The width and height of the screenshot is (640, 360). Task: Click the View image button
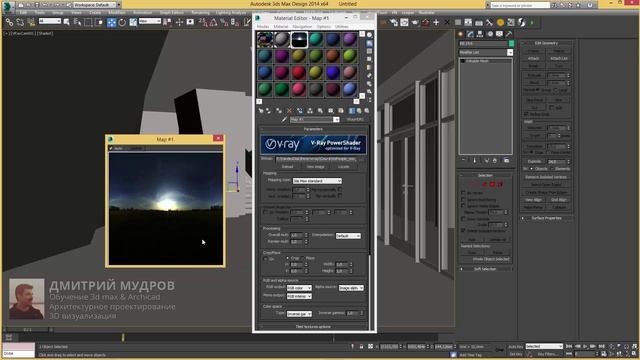[315, 167]
